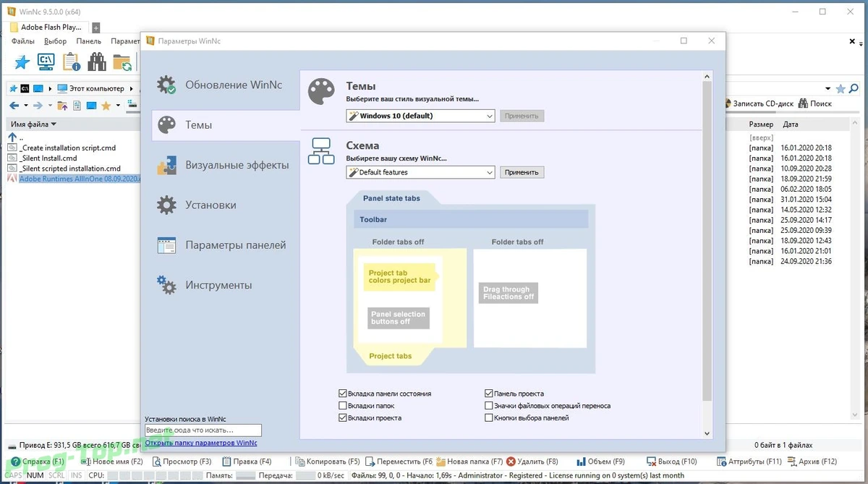Switch to the Adobe Flash Play... tab
868x484 pixels.
tap(46, 27)
